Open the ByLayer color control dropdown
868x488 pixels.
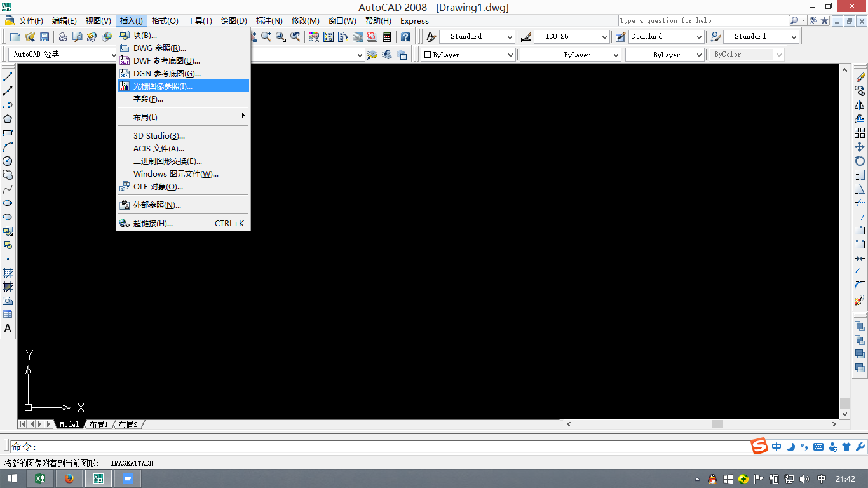click(x=468, y=55)
